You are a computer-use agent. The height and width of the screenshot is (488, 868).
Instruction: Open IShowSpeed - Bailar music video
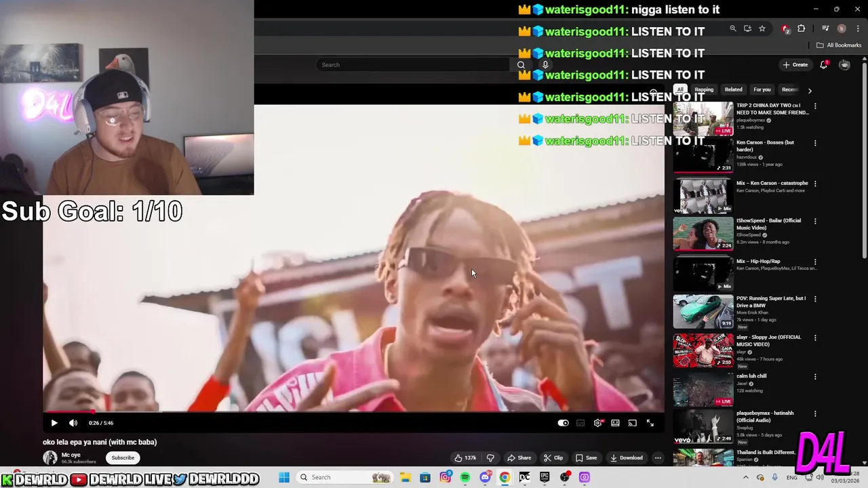pyautogui.click(x=703, y=233)
